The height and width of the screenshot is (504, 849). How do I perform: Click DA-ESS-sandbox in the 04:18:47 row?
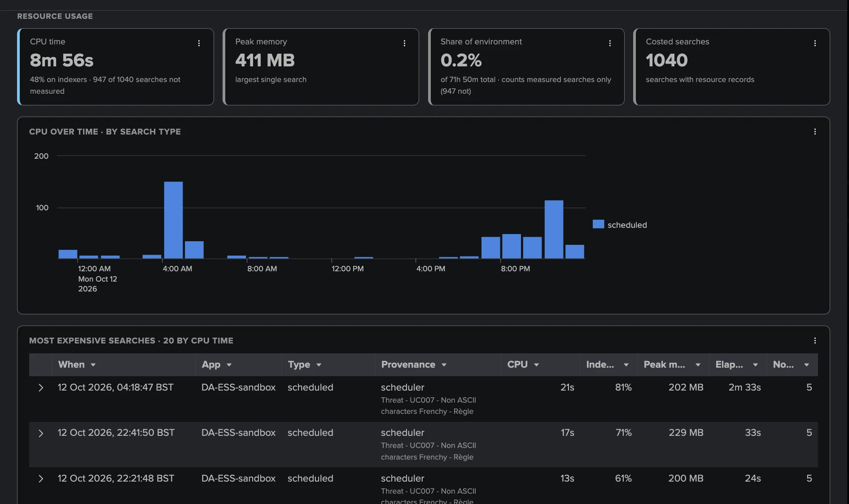(x=238, y=387)
